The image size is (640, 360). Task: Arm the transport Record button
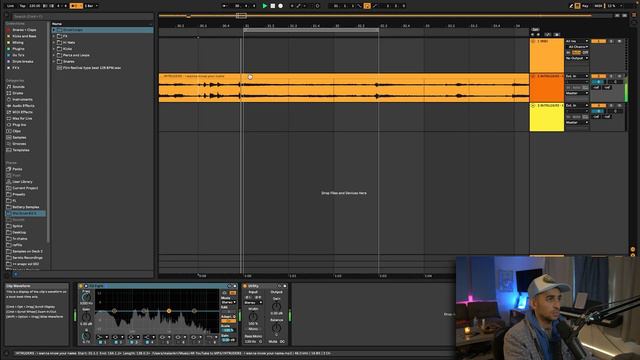[280, 6]
